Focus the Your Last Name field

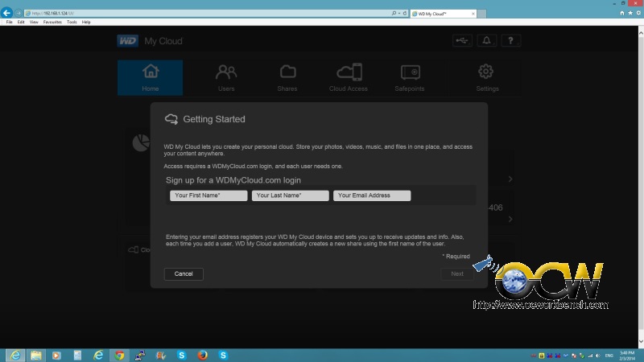(x=291, y=195)
